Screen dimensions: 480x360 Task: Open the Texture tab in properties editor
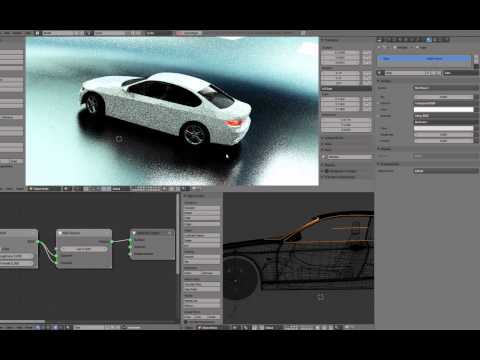pyautogui.click(x=435, y=40)
